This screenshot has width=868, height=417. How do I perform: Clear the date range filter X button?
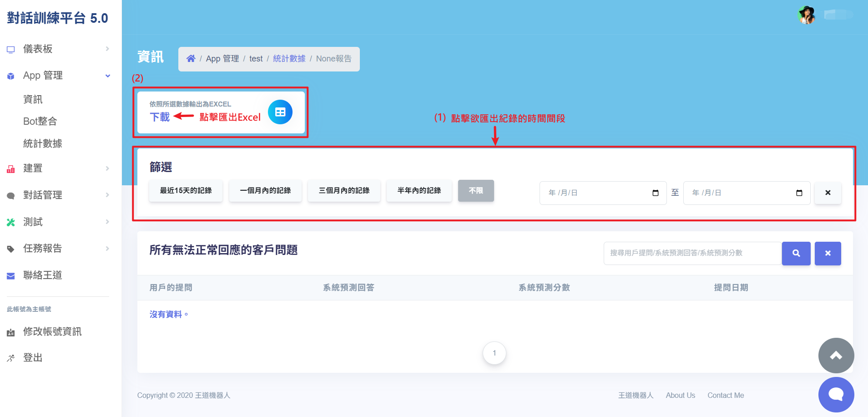(828, 193)
